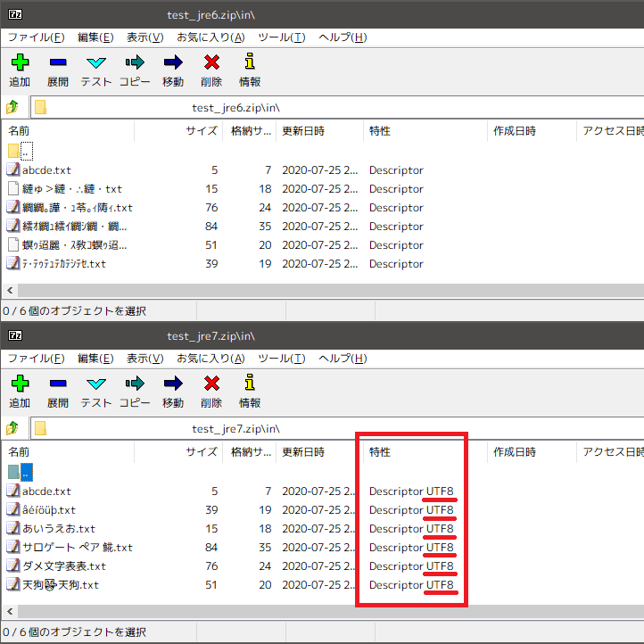Go up one folder in test_jre6.zip window
The width and height of the screenshot is (644, 644).
(12, 107)
